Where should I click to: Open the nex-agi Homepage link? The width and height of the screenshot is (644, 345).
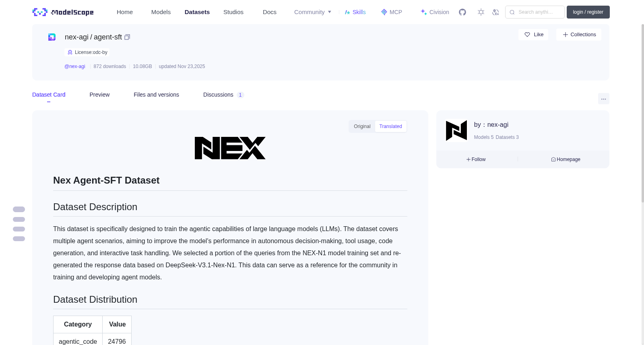point(566,159)
